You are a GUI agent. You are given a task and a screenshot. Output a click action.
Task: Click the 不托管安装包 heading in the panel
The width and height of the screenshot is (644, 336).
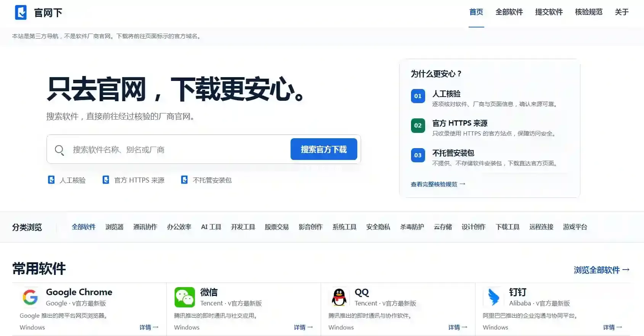click(453, 153)
